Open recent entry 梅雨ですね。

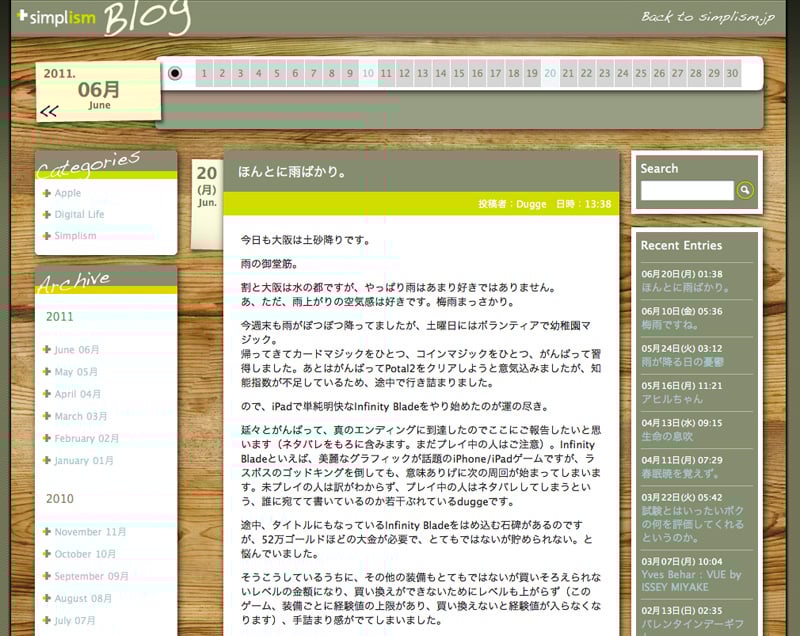pos(669,325)
